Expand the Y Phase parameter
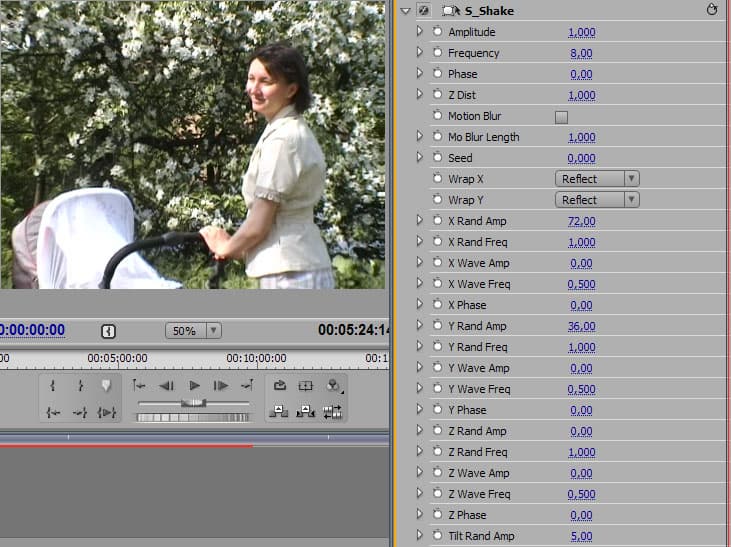731x547 pixels. [420, 409]
